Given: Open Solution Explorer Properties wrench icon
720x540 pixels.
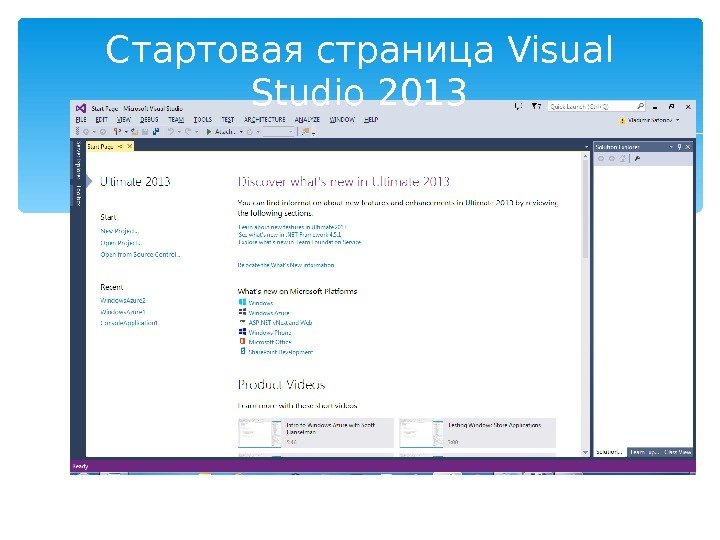Looking at the screenshot, I should coord(637,158).
